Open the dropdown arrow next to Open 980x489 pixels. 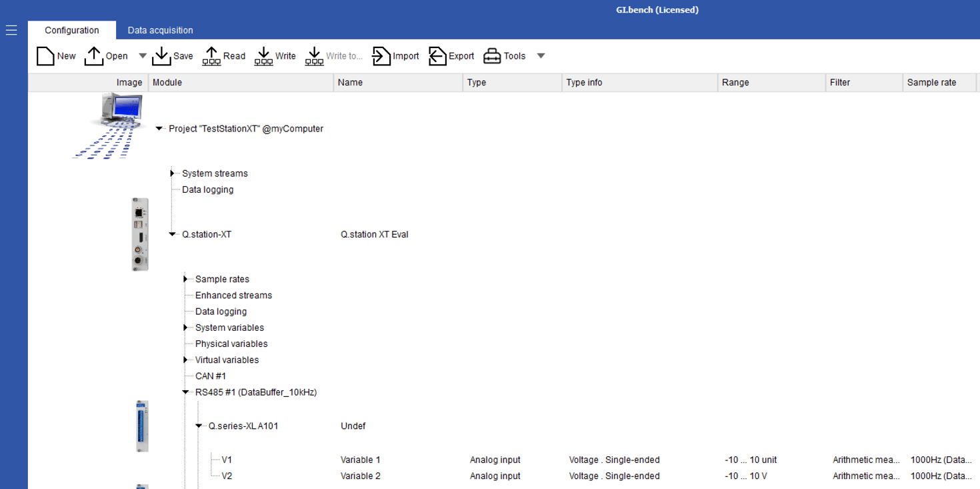click(142, 55)
